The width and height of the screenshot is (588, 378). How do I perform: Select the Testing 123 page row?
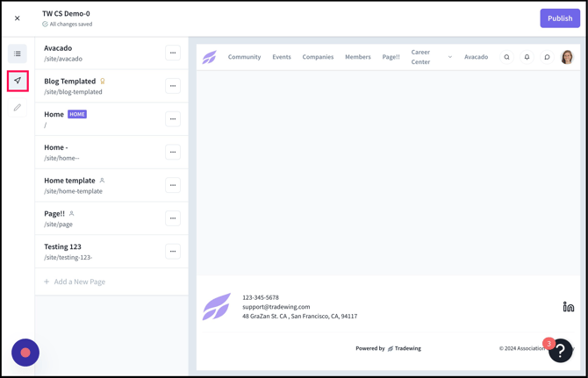click(x=111, y=252)
